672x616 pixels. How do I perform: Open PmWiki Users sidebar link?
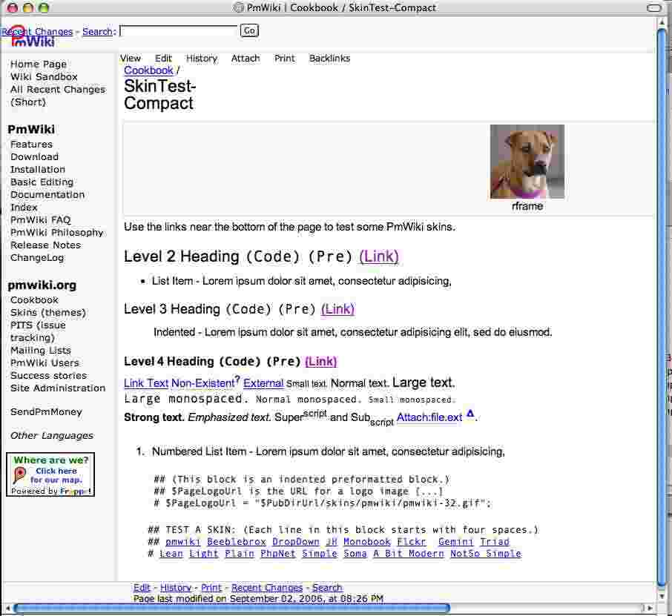click(45, 362)
